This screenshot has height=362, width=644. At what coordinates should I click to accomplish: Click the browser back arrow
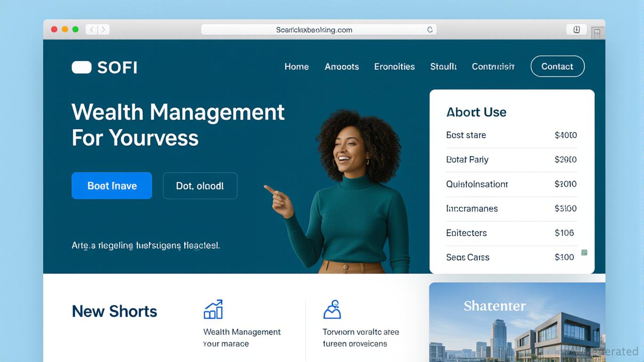(x=92, y=29)
